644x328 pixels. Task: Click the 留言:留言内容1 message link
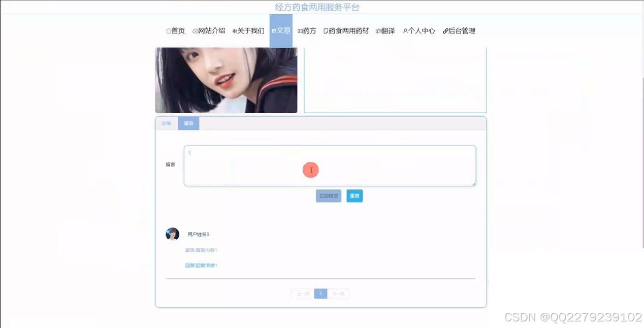202,250
